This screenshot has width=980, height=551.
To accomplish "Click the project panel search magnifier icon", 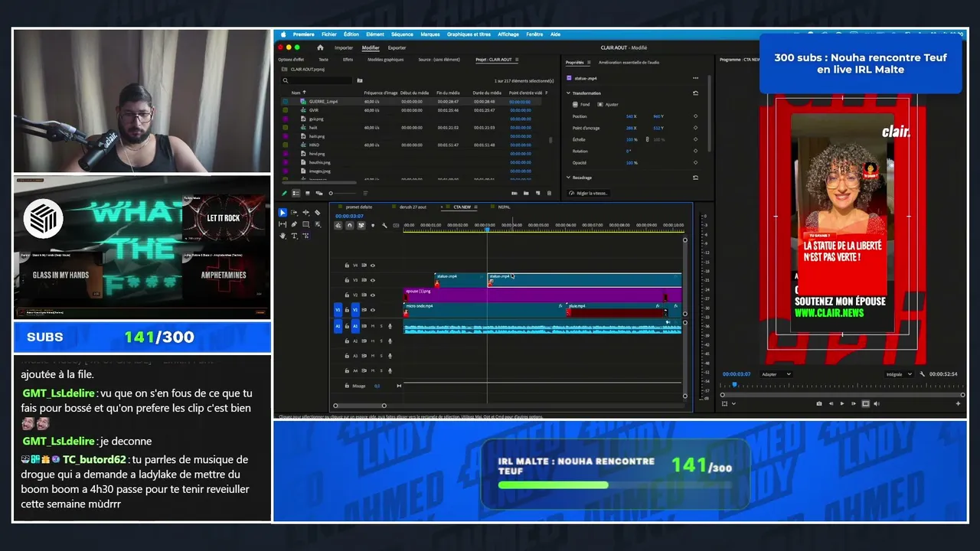I will click(286, 80).
